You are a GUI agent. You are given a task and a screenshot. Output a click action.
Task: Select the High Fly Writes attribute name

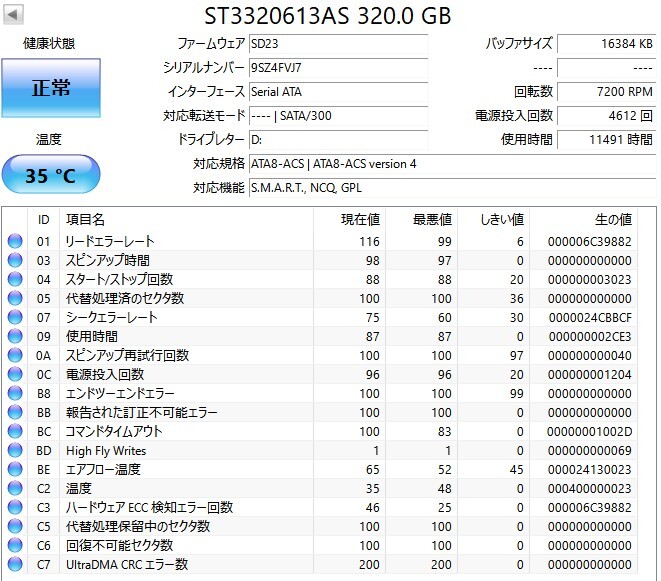106,451
